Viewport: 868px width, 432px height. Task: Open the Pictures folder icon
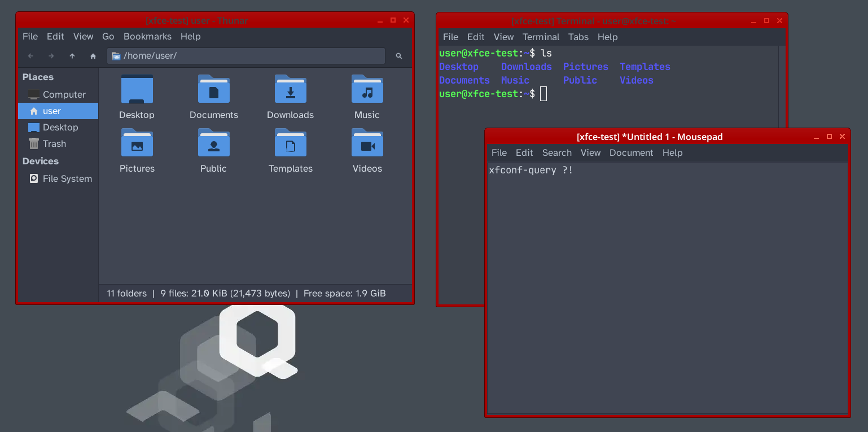137,143
